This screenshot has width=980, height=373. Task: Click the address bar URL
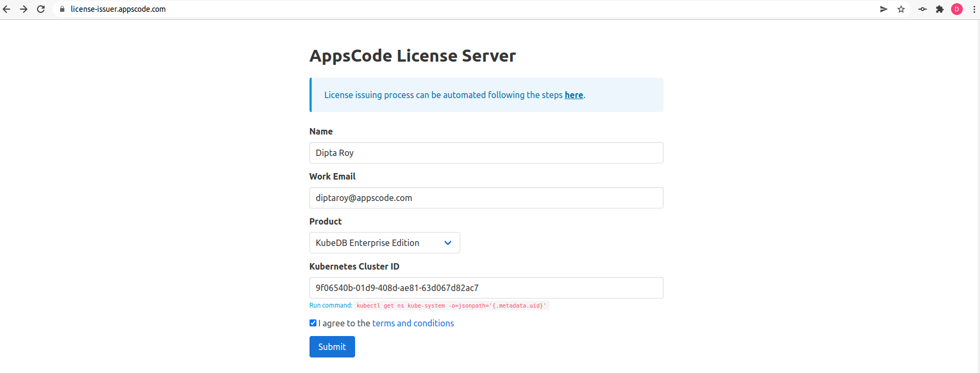118,9
